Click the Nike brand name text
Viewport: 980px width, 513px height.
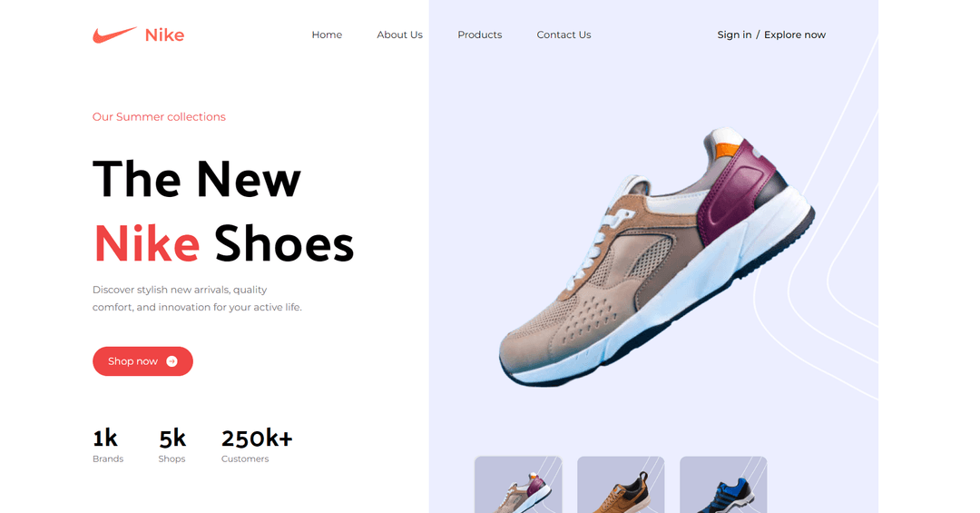point(164,35)
